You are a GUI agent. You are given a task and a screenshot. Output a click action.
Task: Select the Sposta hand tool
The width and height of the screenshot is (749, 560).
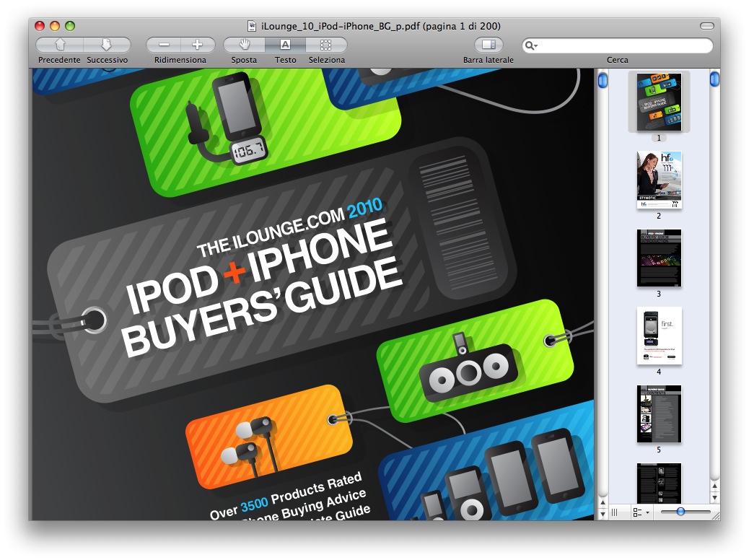pyautogui.click(x=244, y=45)
